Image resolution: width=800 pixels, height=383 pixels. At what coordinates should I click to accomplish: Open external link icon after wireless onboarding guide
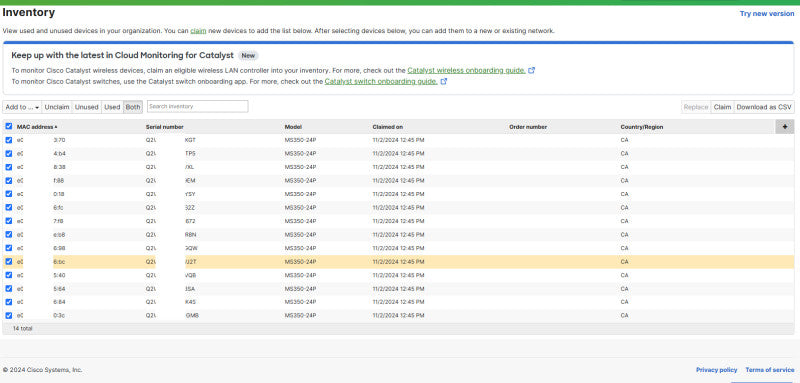[531, 70]
